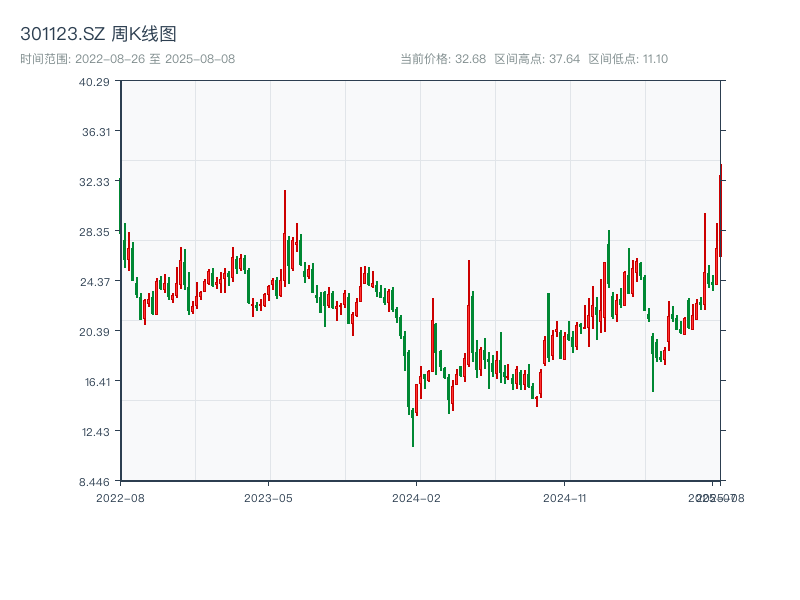Click the 2023-05 x-axis date label
The height and width of the screenshot is (600, 800).
coord(268,497)
